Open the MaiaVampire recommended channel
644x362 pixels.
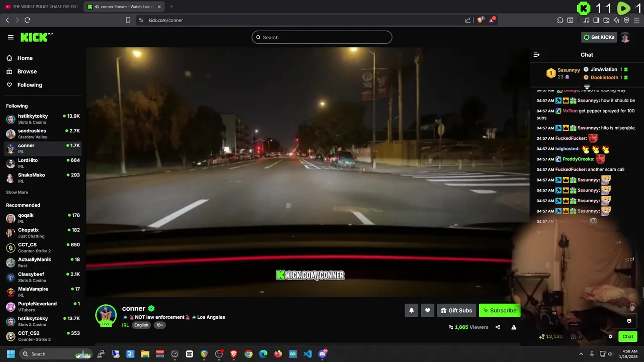pyautogui.click(x=43, y=292)
